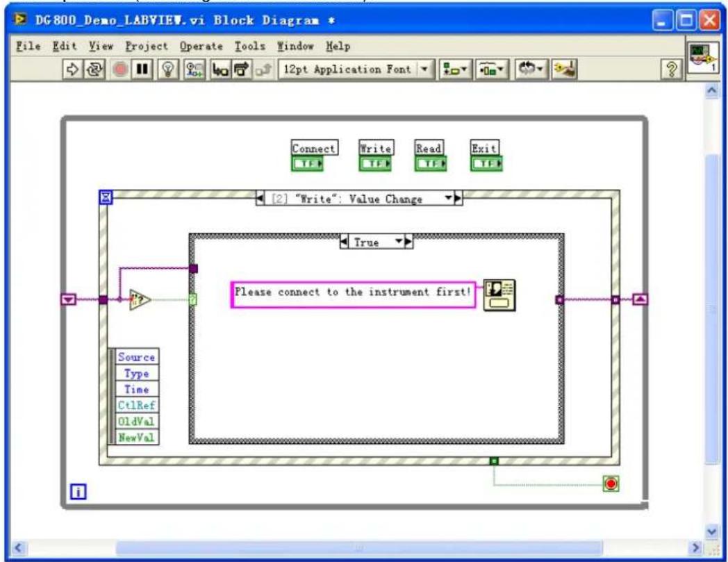Click the horizontal scrollbar right arrow
This screenshot has width=728, height=562.
[695, 547]
